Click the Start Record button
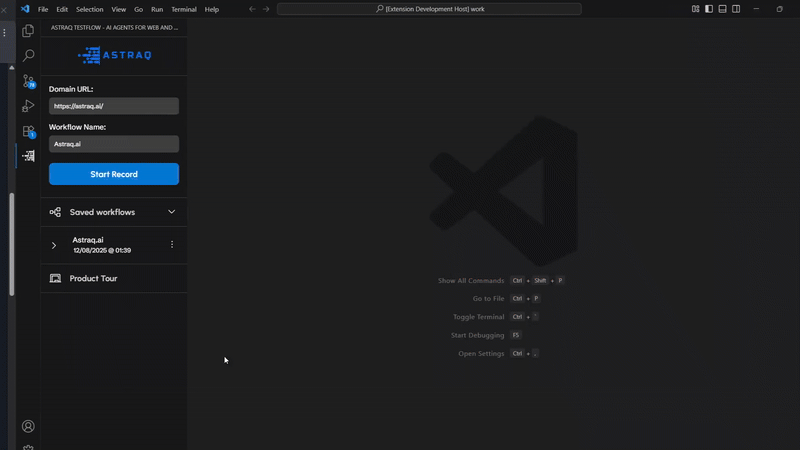 114,174
